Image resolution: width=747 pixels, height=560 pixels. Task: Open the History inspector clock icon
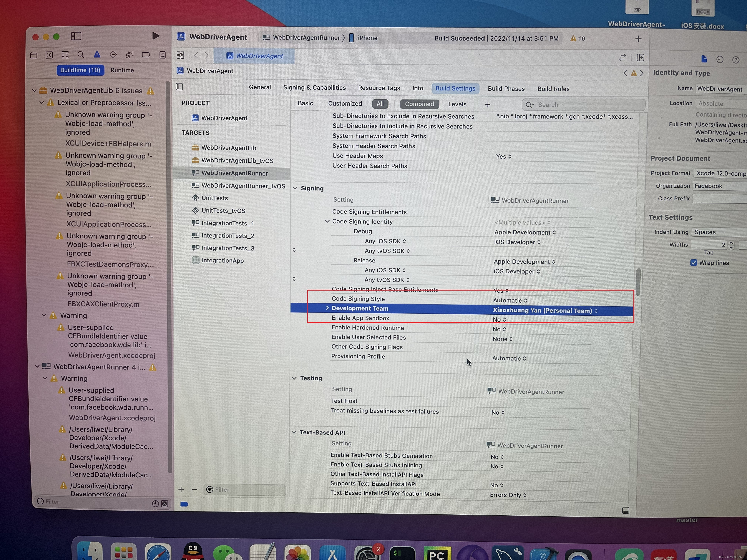pos(720,59)
